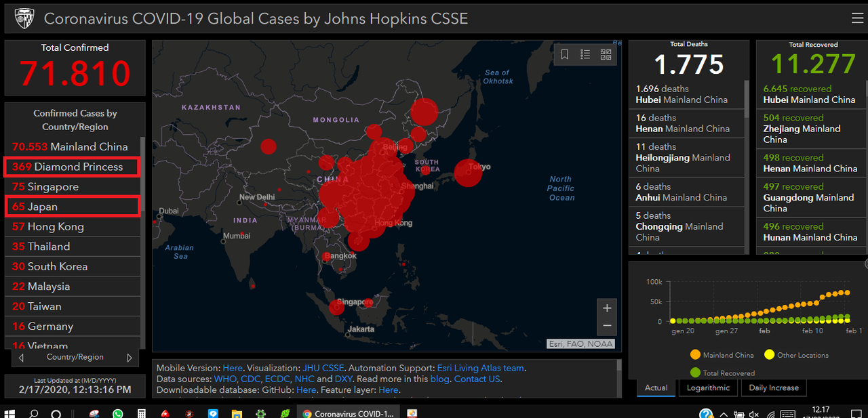Click the Singapore red circle on map
The width and height of the screenshot is (868, 418).
336,308
